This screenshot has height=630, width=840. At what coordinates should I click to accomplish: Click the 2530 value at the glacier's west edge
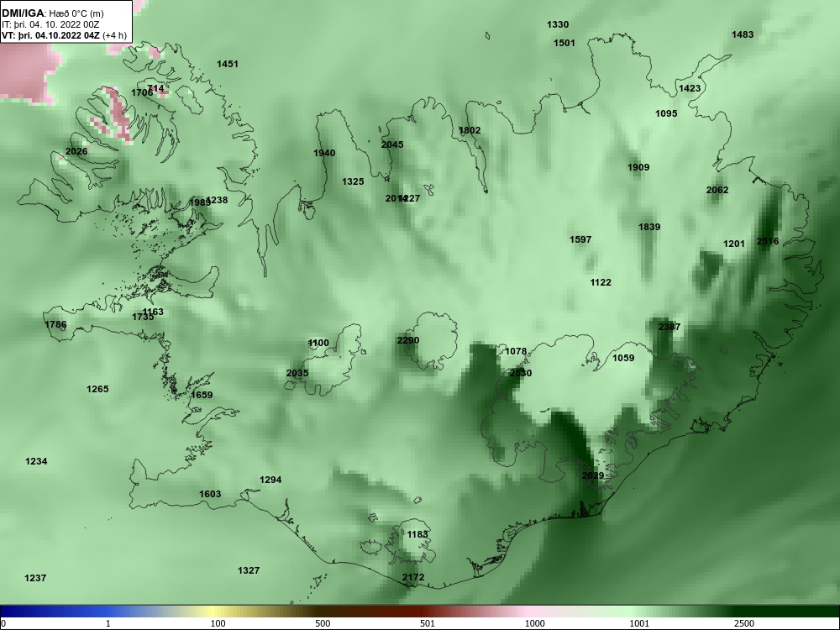click(x=521, y=373)
